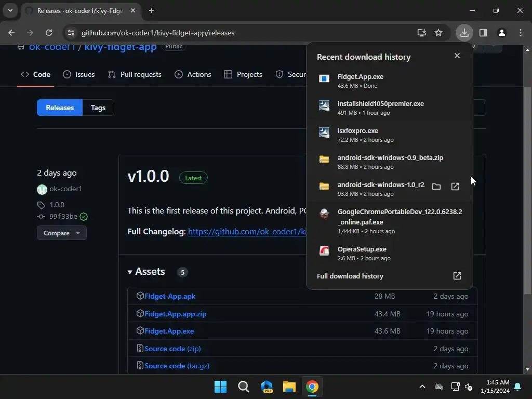Open isxfoxpro.exe download entry
532x399 pixels.
coord(390,135)
